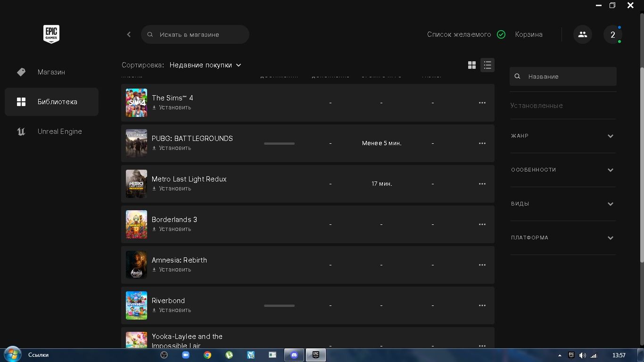Open the Недавние покупки sort dropdown
The image size is (644, 362).
pyautogui.click(x=205, y=65)
